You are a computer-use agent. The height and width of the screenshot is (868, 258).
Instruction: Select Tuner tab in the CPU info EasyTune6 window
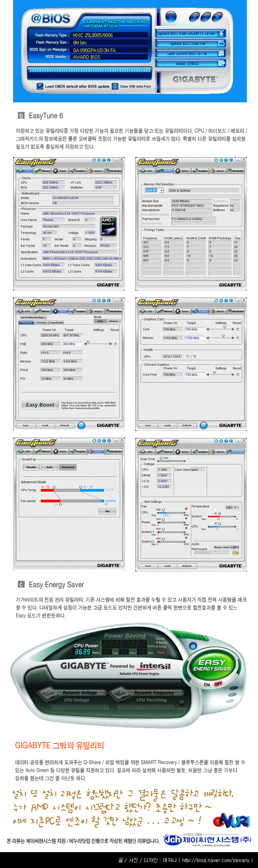click(x=60, y=171)
